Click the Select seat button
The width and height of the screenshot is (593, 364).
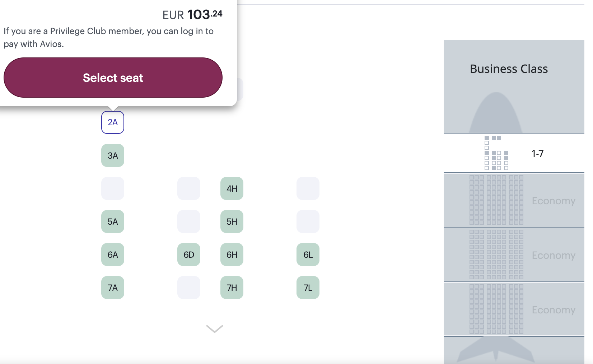pyautogui.click(x=113, y=78)
